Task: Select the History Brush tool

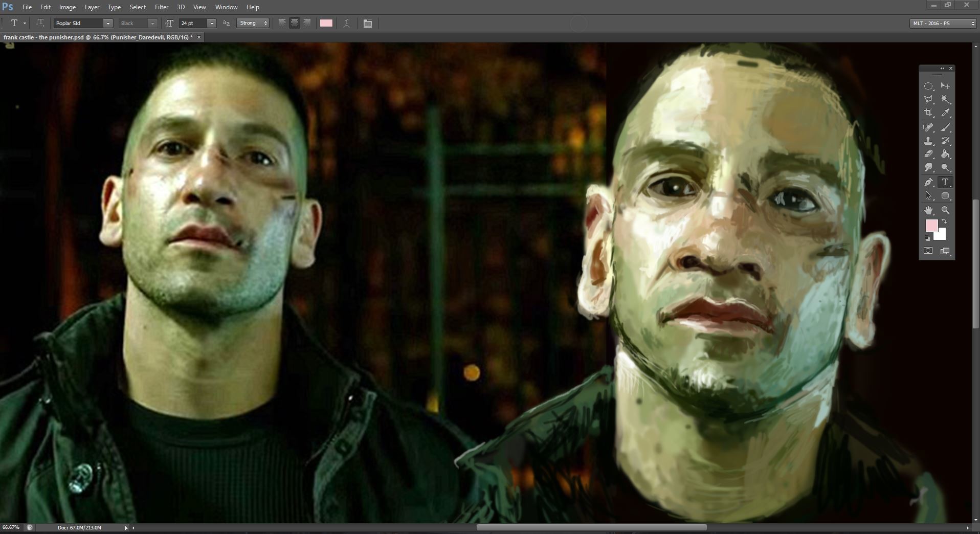Action: pyautogui.click(x=945, y=141)
